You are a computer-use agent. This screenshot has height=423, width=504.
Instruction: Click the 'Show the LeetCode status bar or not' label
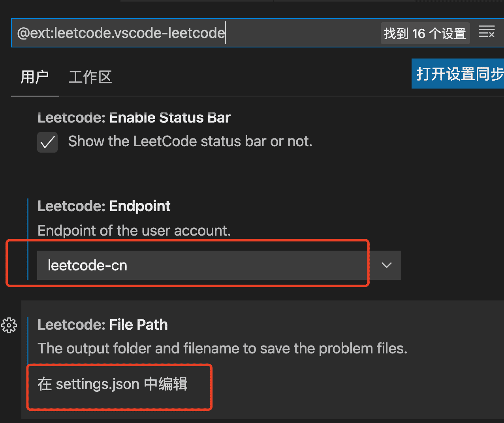point(190,142)
